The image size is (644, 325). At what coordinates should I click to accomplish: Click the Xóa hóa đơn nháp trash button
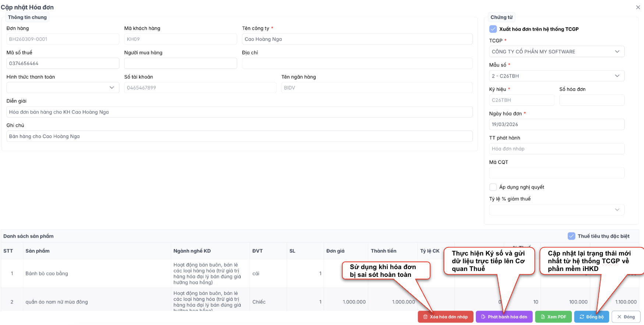pyautogui.click(x=445, y=317)
